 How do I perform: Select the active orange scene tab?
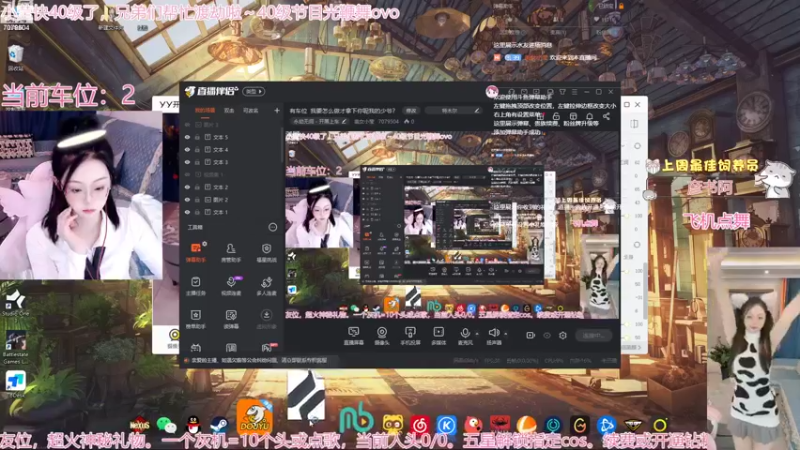click(205, 110)
